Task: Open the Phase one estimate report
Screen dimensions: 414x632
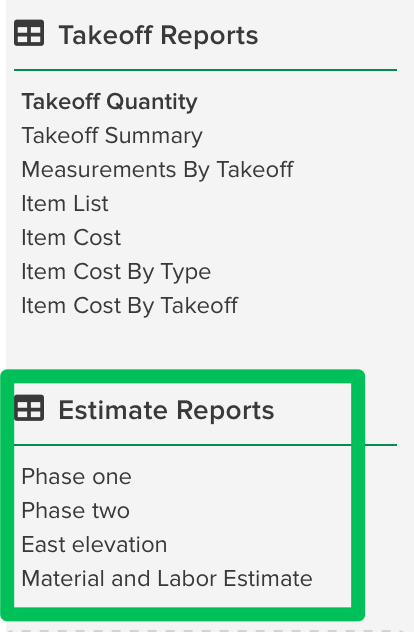Action: click(77, 476)
